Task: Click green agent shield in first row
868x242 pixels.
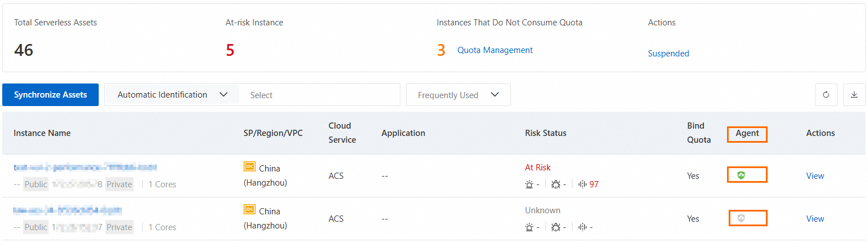Action: click(741, 175)
